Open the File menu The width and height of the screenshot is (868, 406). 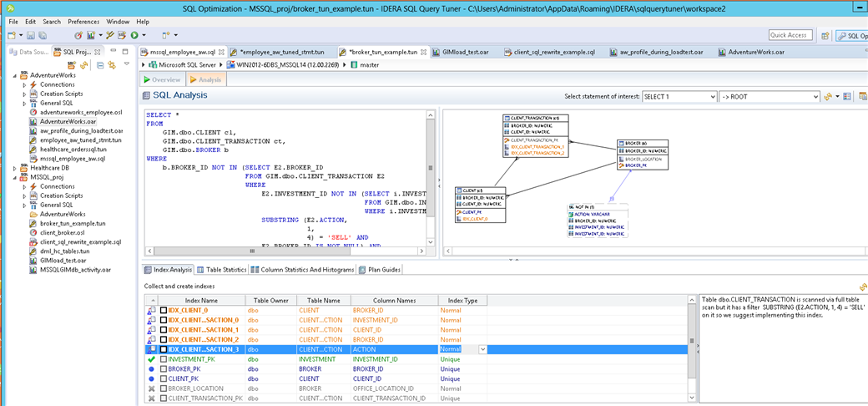coord(13,22)
